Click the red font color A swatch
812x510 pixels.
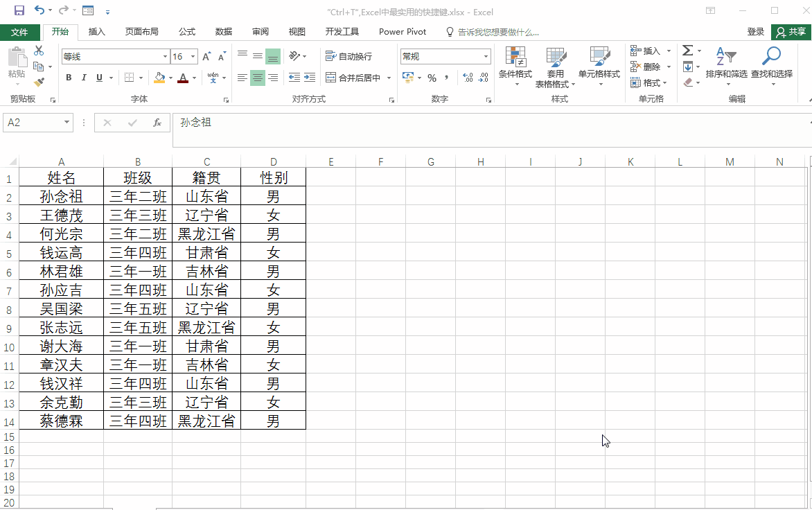pos(184,78)
